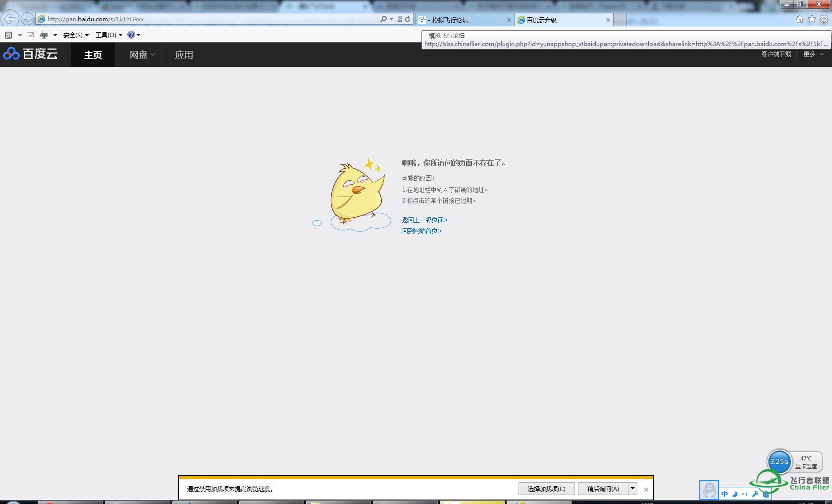Open the browser settings gear icon

tap(824, 19)
